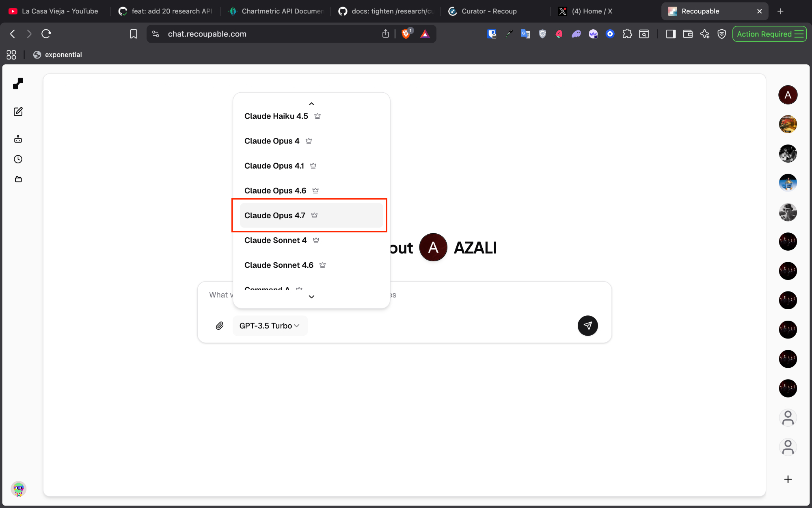The image size is (812, 508).
Task: Switch to Chartmetric API Documentation tab
Action: [276, 11]
